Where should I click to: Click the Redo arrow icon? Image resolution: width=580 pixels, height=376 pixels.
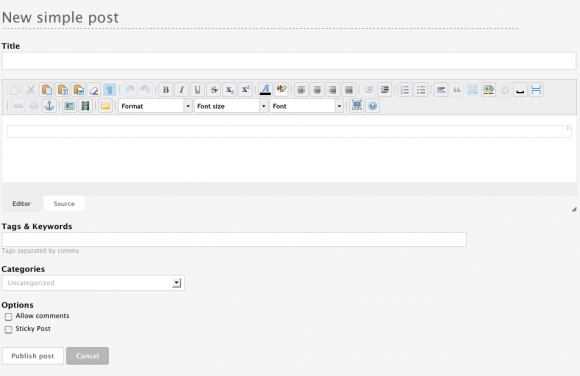click(145, 90)
